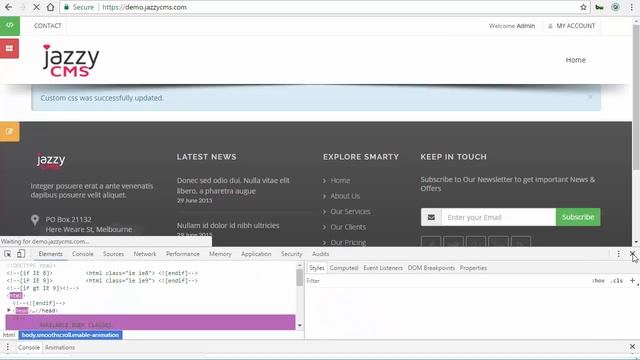Viewport: 640px width, 360px height.
Task: Open the Sources tab
Action: coord(113,254)
